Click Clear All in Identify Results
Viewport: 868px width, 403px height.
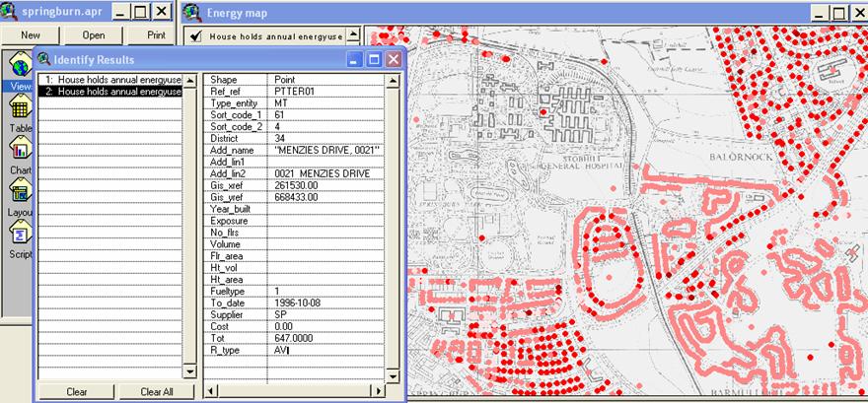(157, 391)
